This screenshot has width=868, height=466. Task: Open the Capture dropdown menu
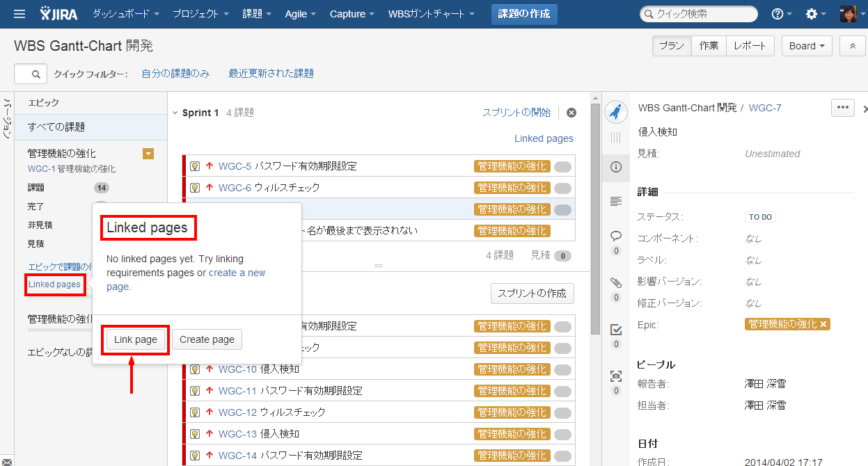(x=352, y=14)
